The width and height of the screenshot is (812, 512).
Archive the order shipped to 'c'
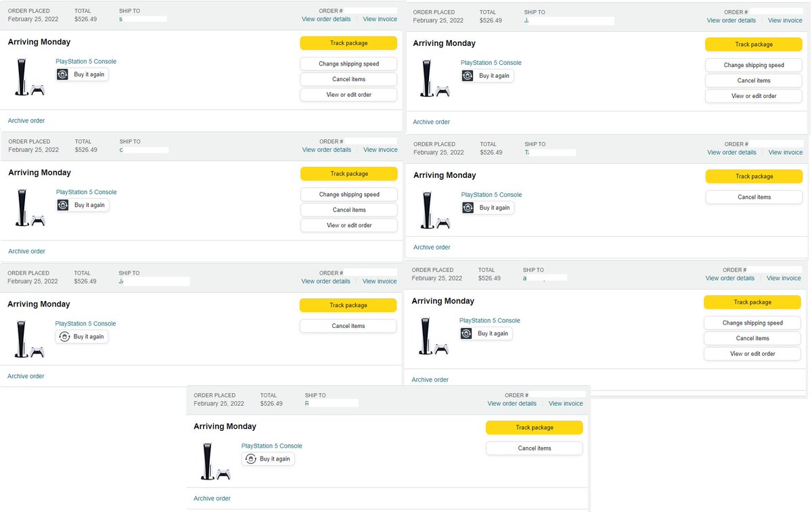point(27,251)
